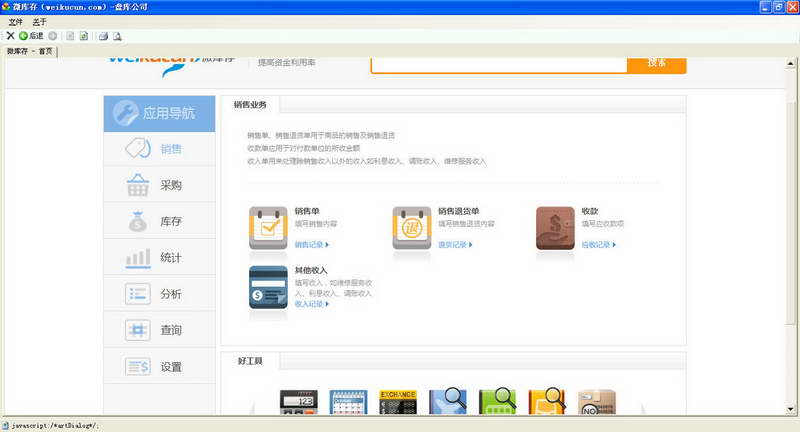800x432 pixels.
Task: Click the print icon in the toolbar
Action: click(103, 36)
